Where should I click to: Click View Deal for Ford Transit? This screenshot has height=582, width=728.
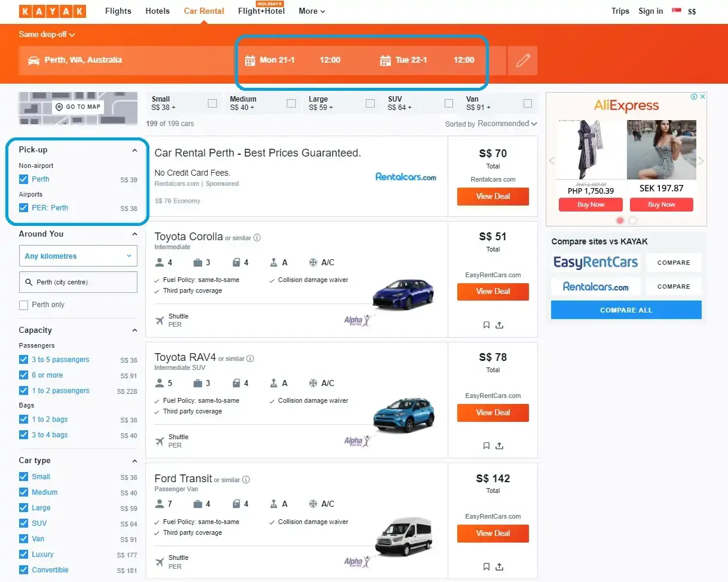click(493, 533)
